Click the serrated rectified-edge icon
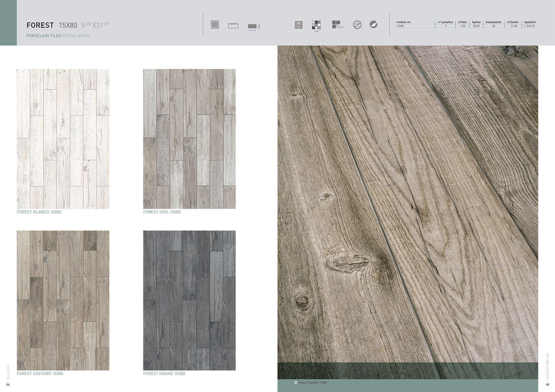The image size is (555, 392). coord(233,25)
